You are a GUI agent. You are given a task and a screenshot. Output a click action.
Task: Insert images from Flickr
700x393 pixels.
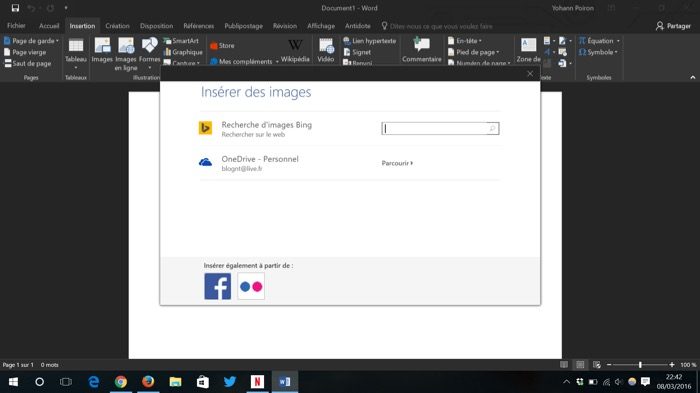click(x=251, y=286)
